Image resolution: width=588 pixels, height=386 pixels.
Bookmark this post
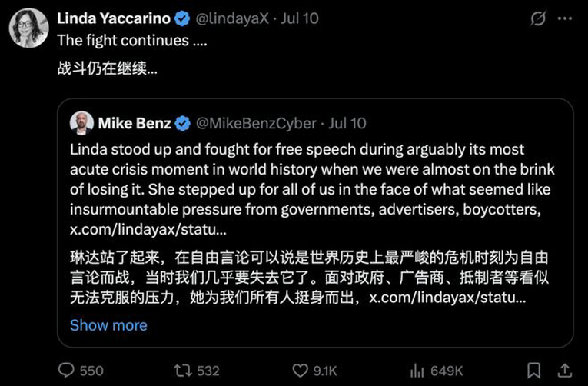[533, 371]
